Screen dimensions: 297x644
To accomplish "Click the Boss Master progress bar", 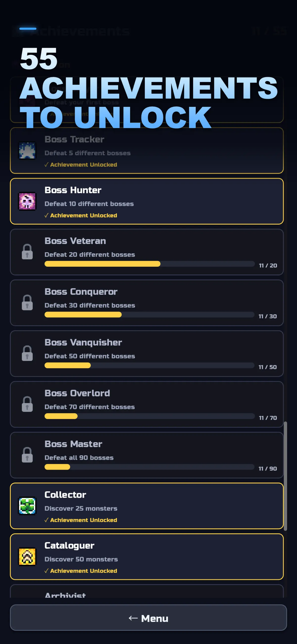I will click(149, 467).
